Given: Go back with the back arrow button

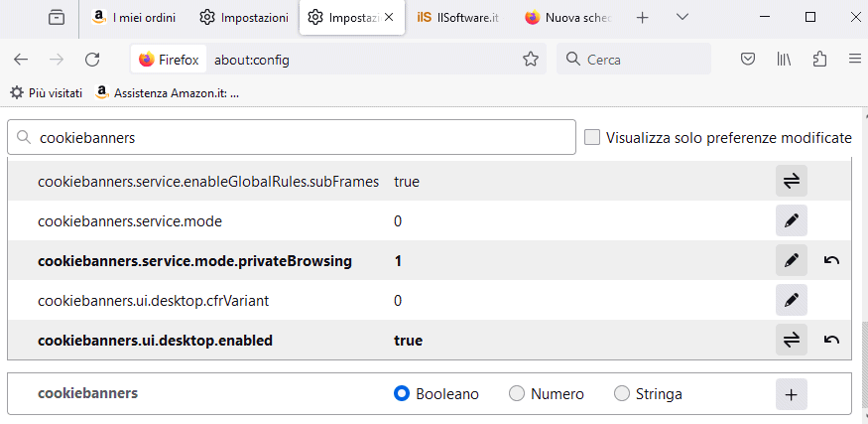Looking at the screenshot, I should [x=21, y=60].
